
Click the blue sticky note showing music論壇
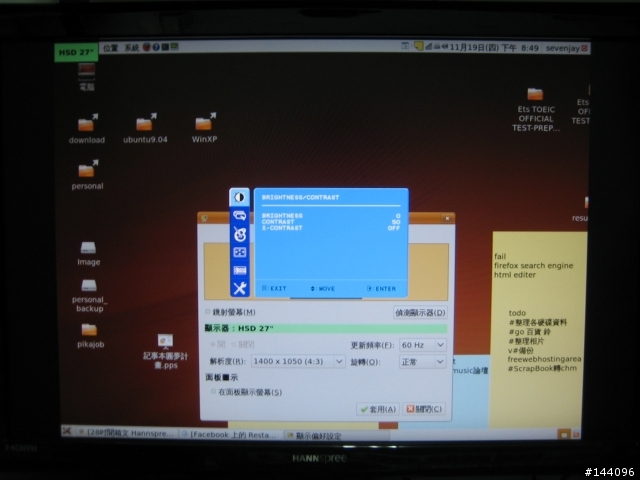[469, 391]
